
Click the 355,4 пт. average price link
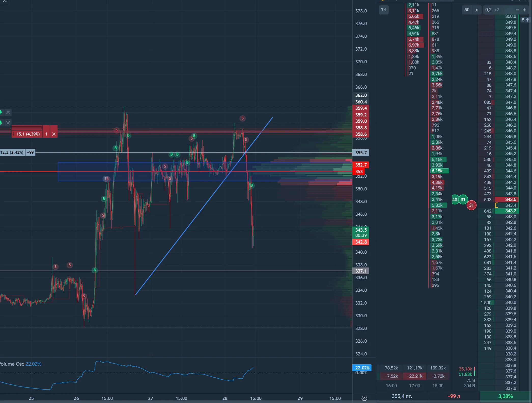402,396
